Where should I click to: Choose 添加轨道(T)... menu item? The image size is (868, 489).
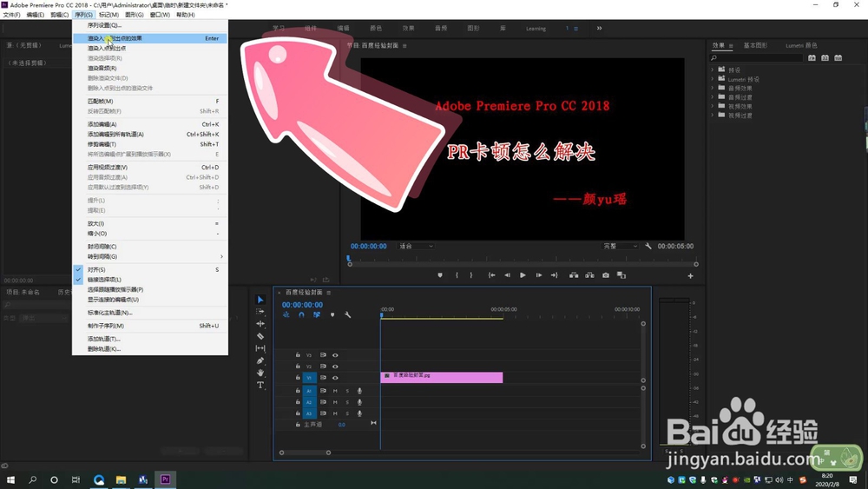pyautogui.click(x=149, y=339)
